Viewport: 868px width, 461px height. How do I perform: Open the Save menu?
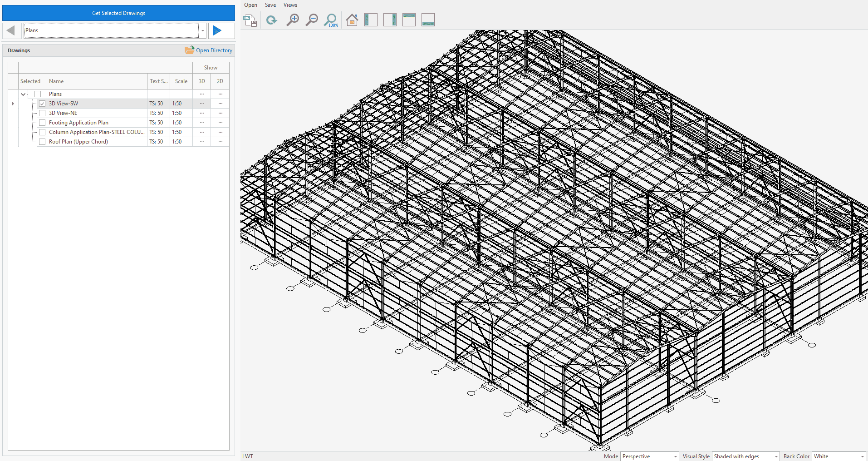(x=270, y=5)
